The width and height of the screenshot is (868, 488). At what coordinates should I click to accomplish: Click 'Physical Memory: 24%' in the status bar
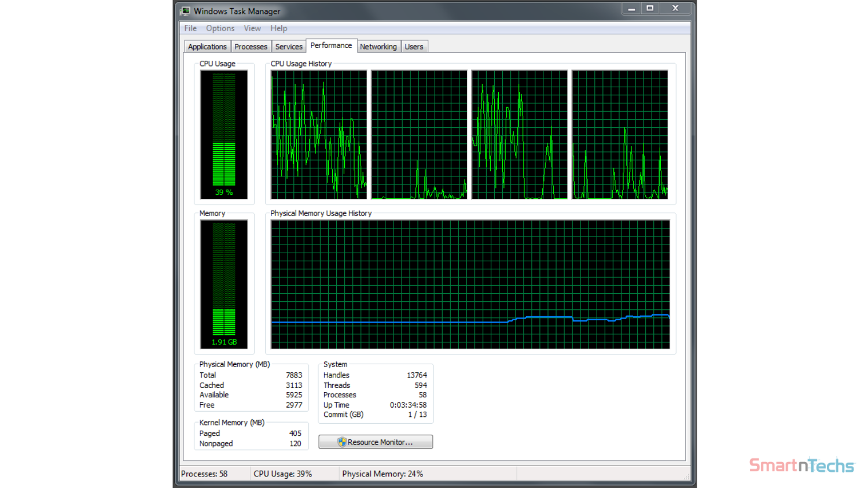(x=382, y=474)
